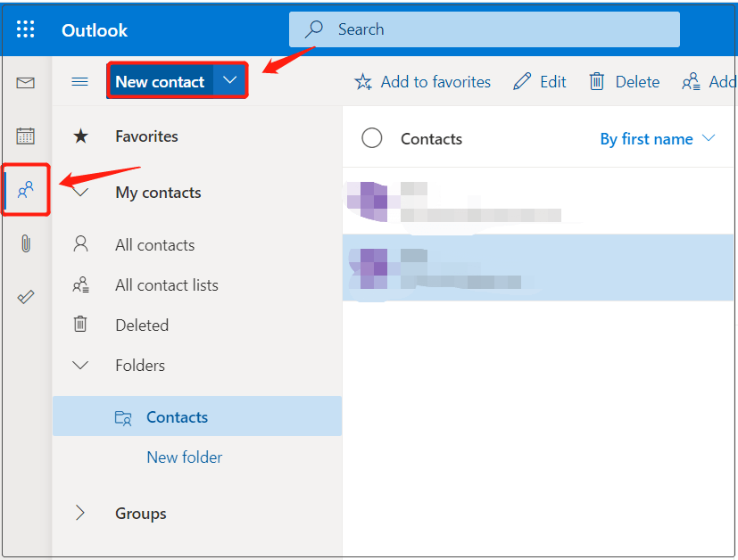Viewport: 738px width, 560px height.
Task: Toggle the navigation pane hamburger icon
Action: (79, 82)
